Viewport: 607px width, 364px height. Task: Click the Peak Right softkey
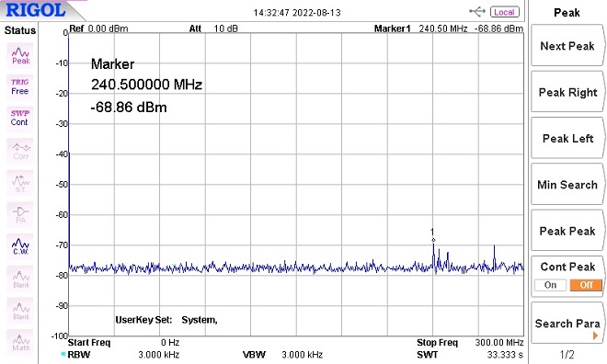[x=567, y=92]
